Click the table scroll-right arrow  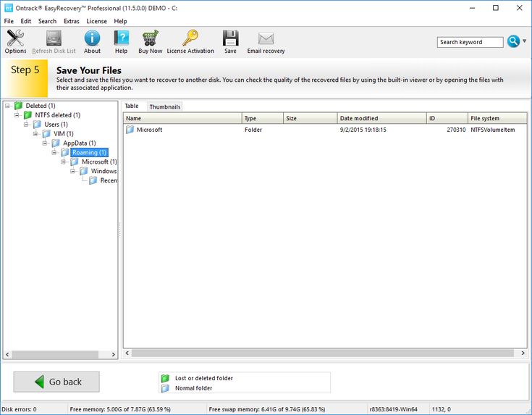click(x=523, y=353)
